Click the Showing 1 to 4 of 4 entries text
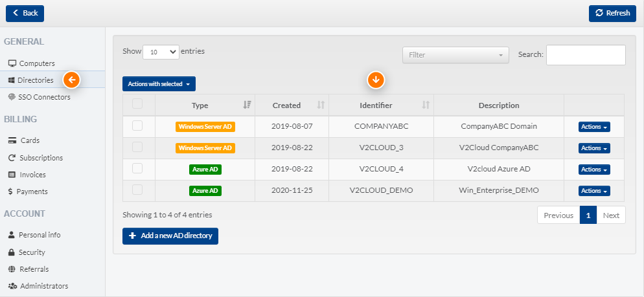644x297 pixels. coord(167,215)
